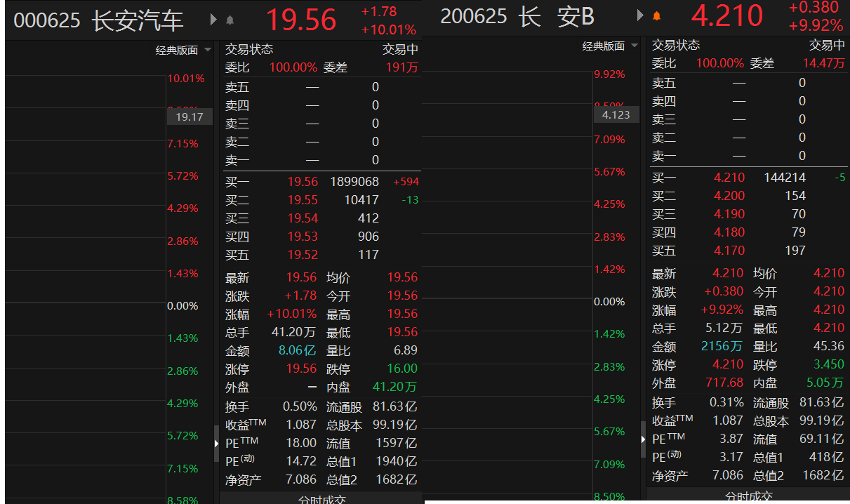850x504 pixels.
Task: Click the 4.123 price marker on the chart axis
Action: [616, 114]
